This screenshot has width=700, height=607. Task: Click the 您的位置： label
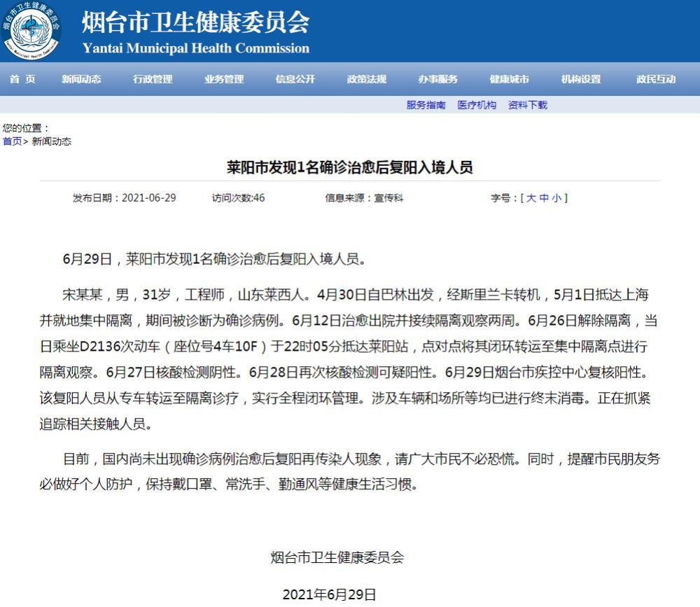(x=26, y=128)
